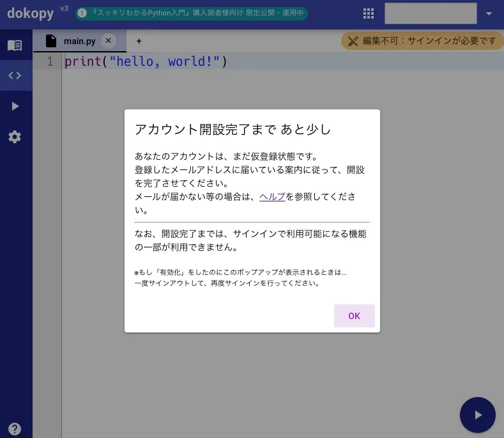Select the main.py tab
504x438 pixels.
click(x=80, y=41)
